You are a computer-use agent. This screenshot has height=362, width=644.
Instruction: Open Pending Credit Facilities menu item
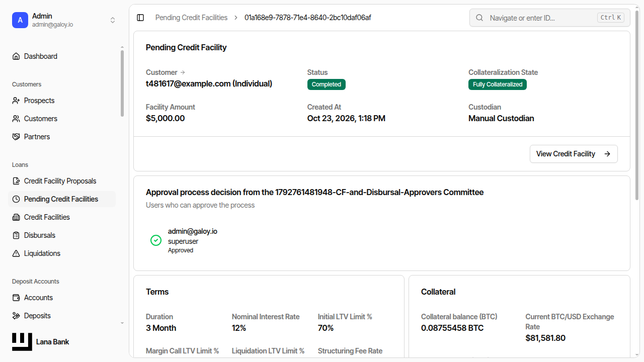(x=62, y=199)
